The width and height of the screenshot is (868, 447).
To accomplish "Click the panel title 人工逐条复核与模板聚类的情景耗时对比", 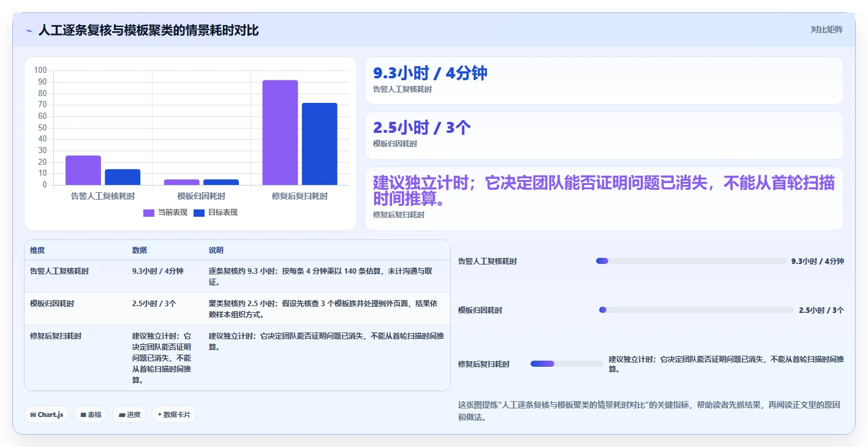I will 149,30.
